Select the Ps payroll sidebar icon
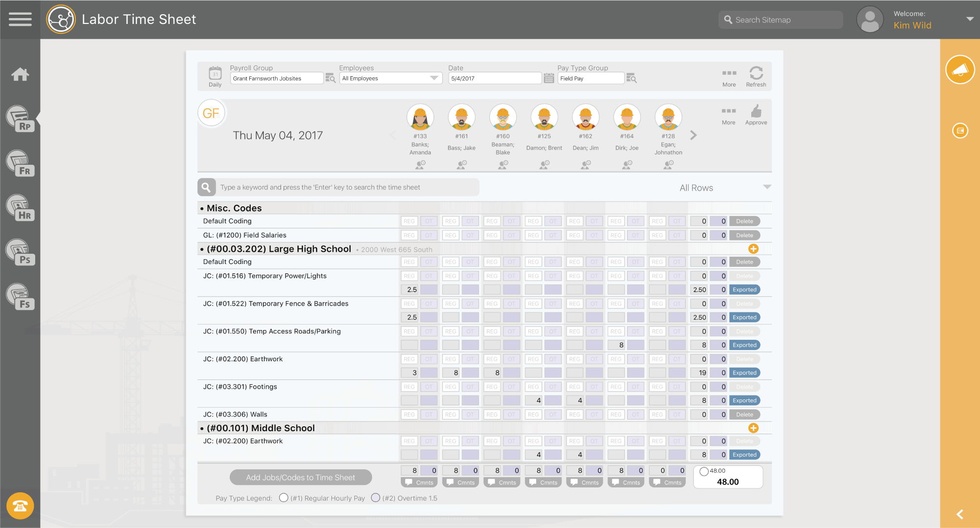The width and height of the screenshot is (980, 528). pyautogui.click(x=20, y=251)
